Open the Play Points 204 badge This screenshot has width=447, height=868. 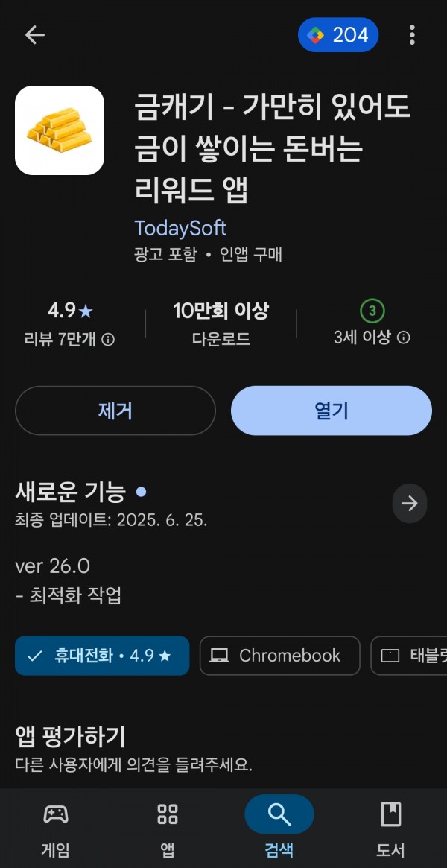tap(338, 35)
